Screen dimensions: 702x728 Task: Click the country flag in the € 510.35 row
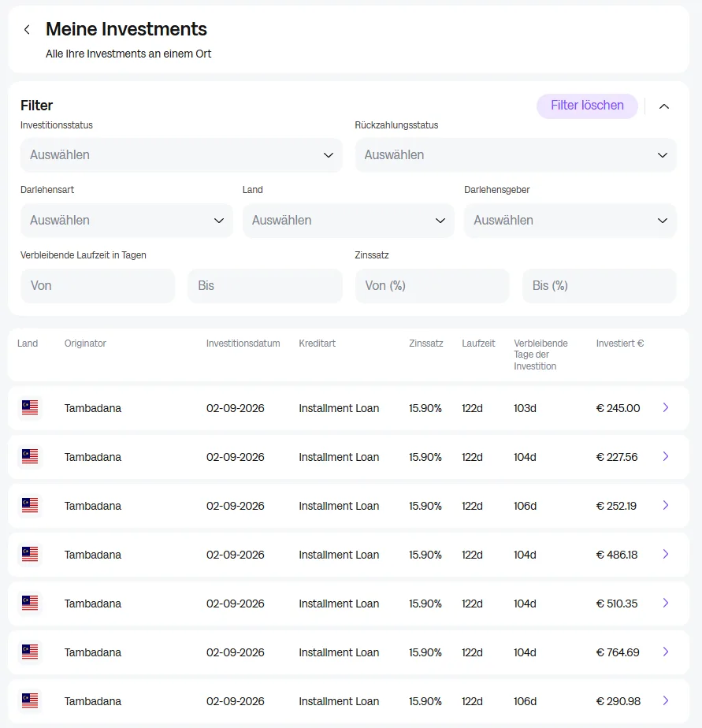pos(30,603)
